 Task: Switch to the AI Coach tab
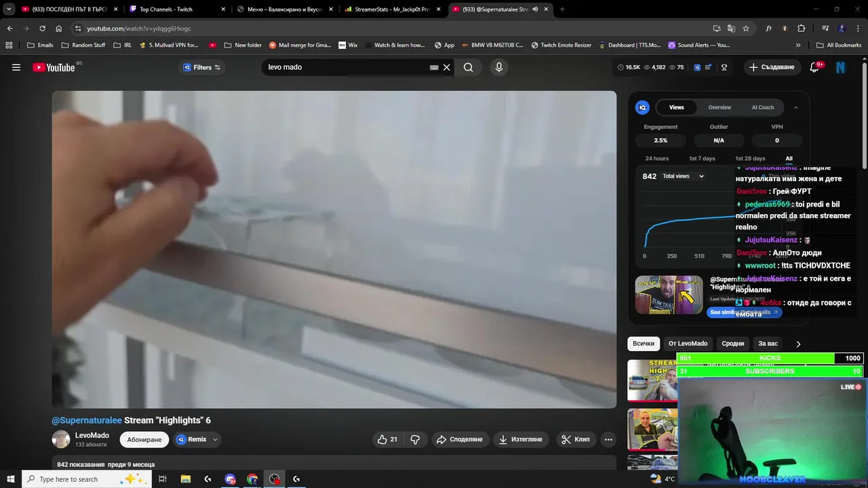coord(763,107)
